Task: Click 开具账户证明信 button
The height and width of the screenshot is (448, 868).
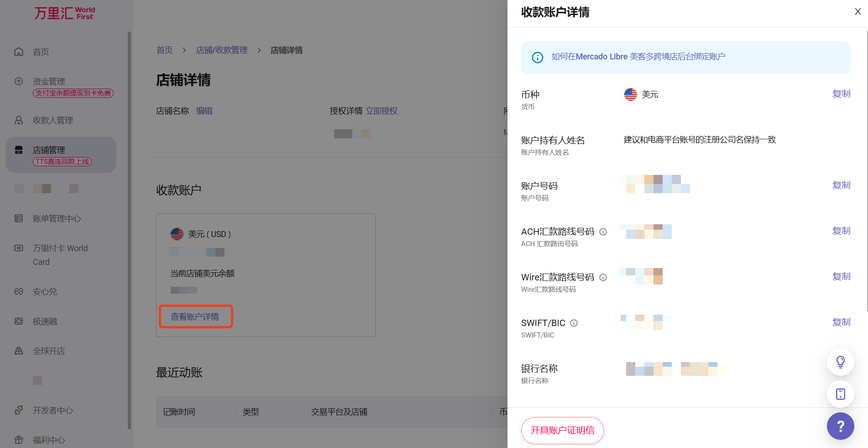Action: (562, 430)
